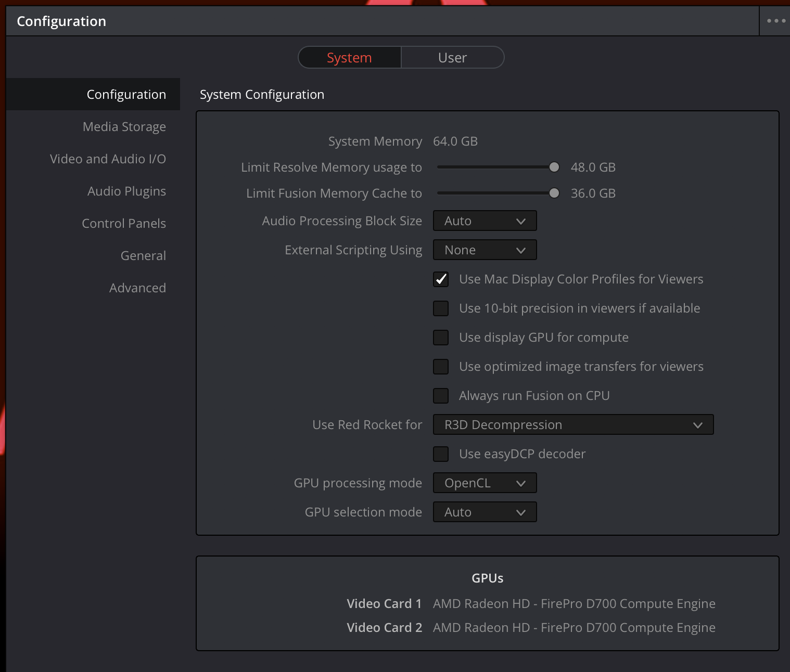Screen dimensions: 790x672
Task: Click the Fusion memory cache slider handle
Action: pos(554,193)
